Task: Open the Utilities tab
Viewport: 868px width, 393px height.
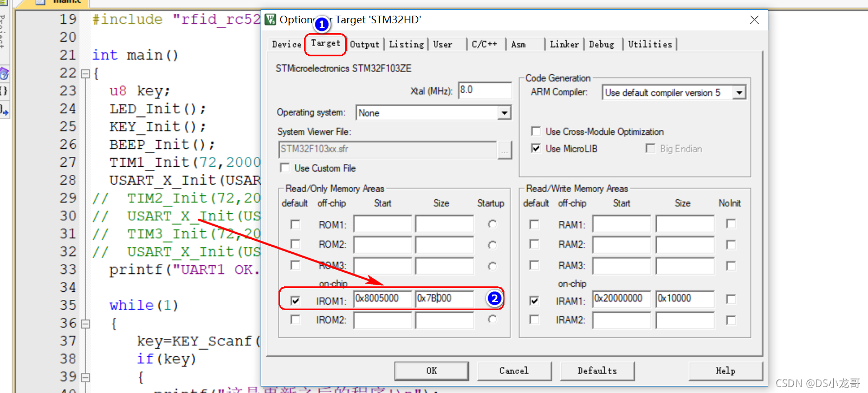Action: coord(650,44)
